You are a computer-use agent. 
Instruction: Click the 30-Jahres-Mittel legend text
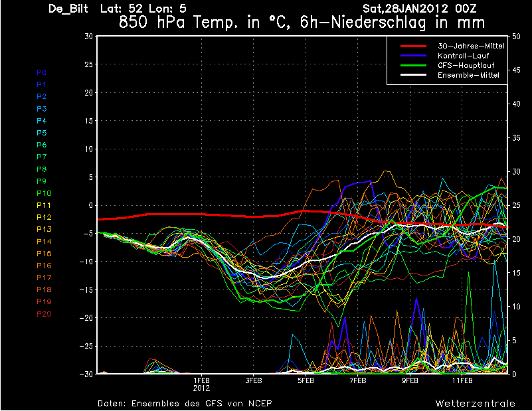tap(471, 46)
